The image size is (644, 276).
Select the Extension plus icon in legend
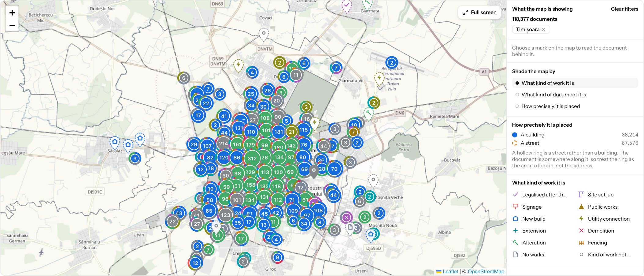(516, 230)
